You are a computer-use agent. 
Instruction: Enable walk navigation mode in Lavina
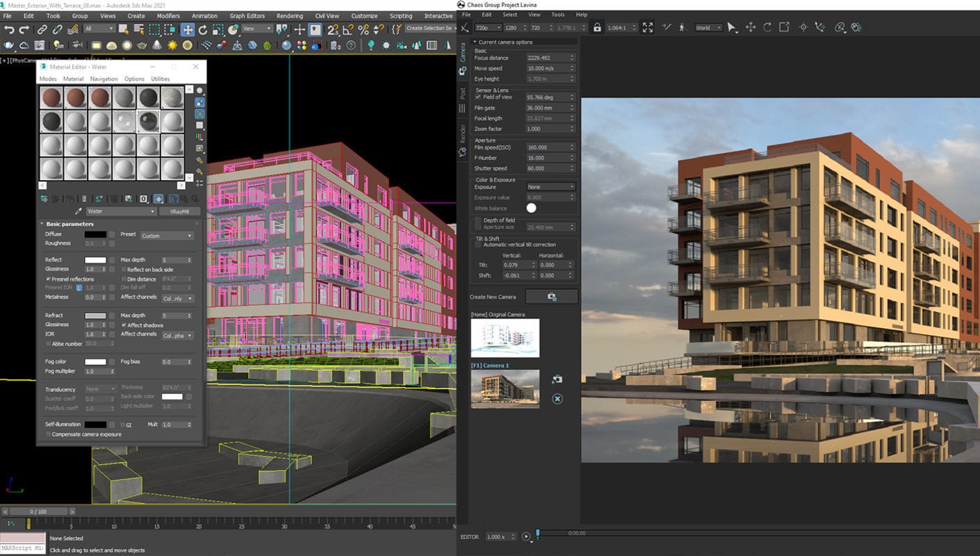tap(682, 28)
